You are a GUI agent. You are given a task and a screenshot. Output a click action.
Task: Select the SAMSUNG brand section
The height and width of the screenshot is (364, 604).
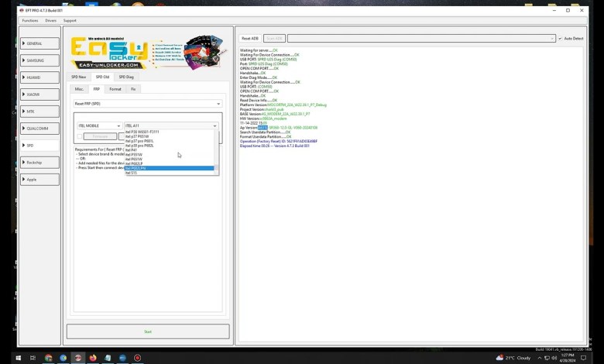pos(39,60)
